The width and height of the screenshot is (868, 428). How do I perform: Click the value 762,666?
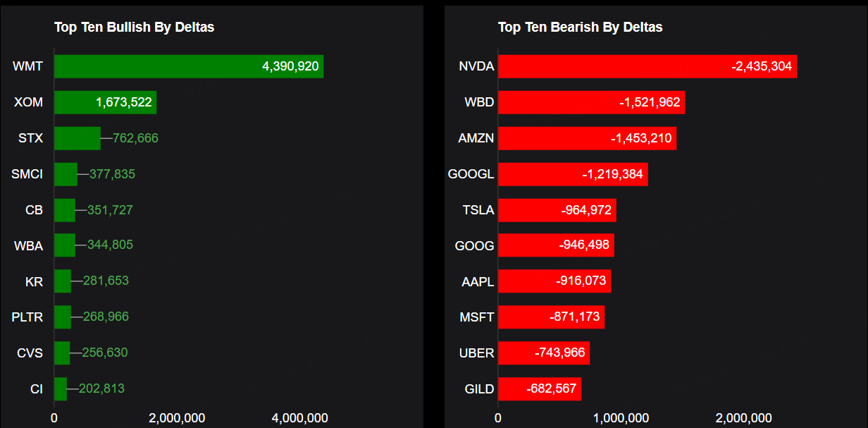135,138
